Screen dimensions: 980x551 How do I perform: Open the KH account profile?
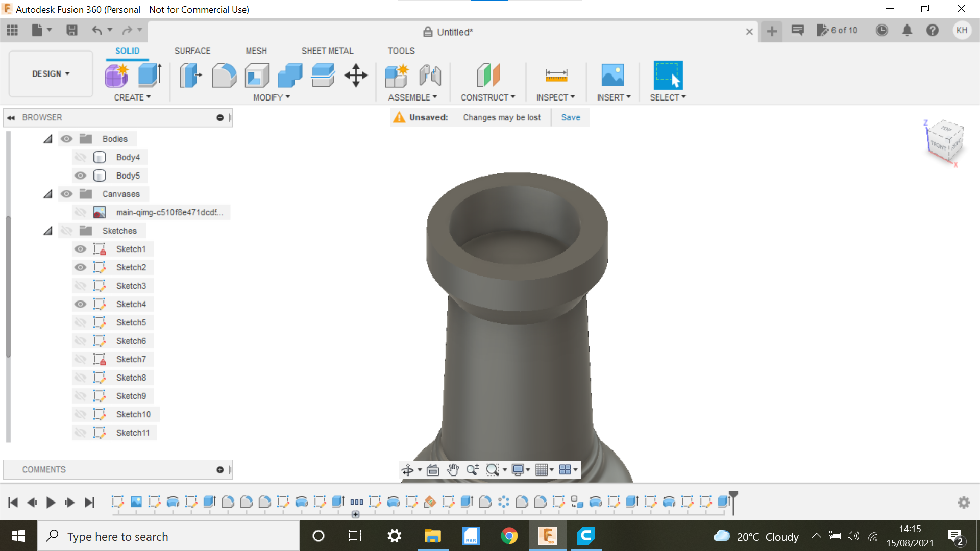pos(962,31)
